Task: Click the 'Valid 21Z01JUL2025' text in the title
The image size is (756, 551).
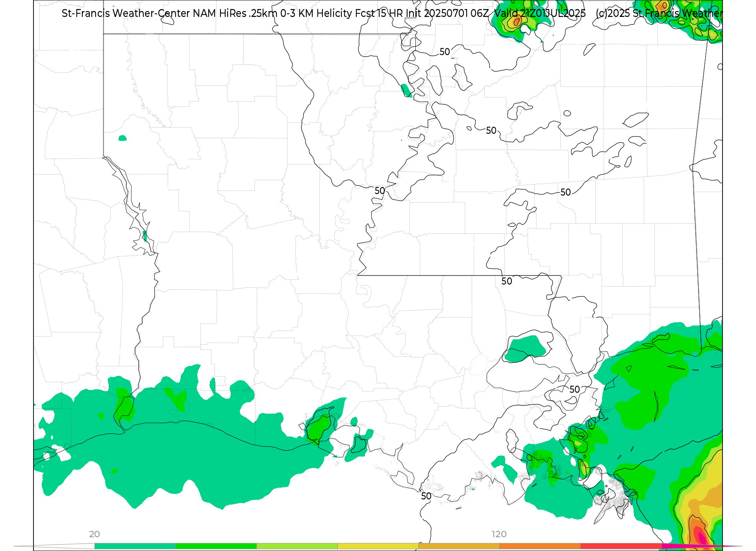Action: tap(540, 13)
